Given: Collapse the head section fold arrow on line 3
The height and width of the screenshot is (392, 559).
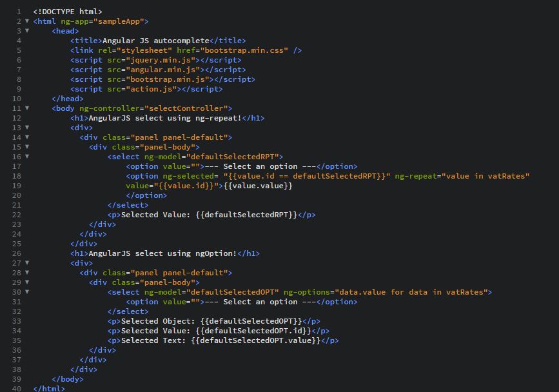Looking at the screenshot, I should tap(26, 31).
